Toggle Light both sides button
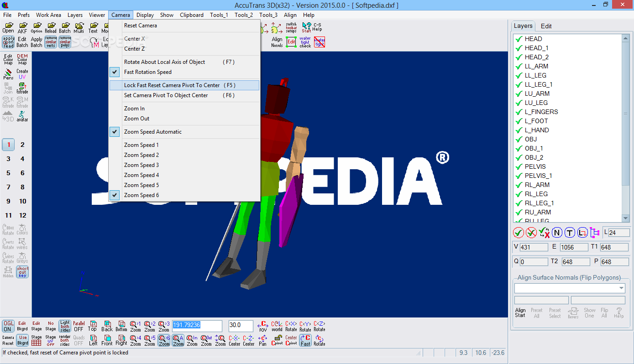 pos(65,326)
